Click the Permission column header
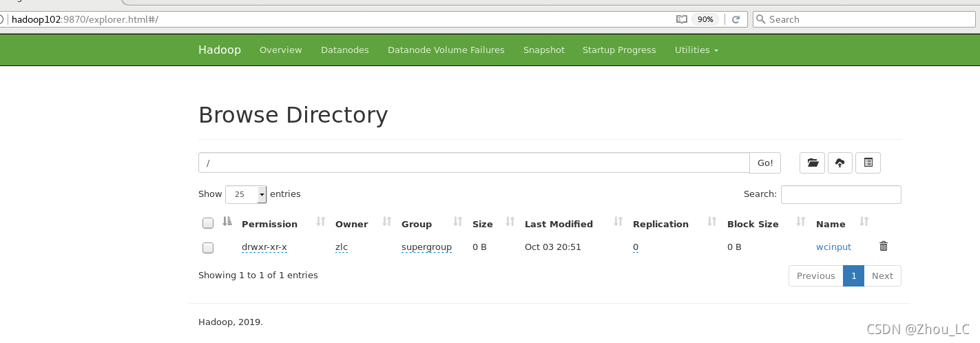This screenshot has height=343, width=980. [x=270, y=224]
